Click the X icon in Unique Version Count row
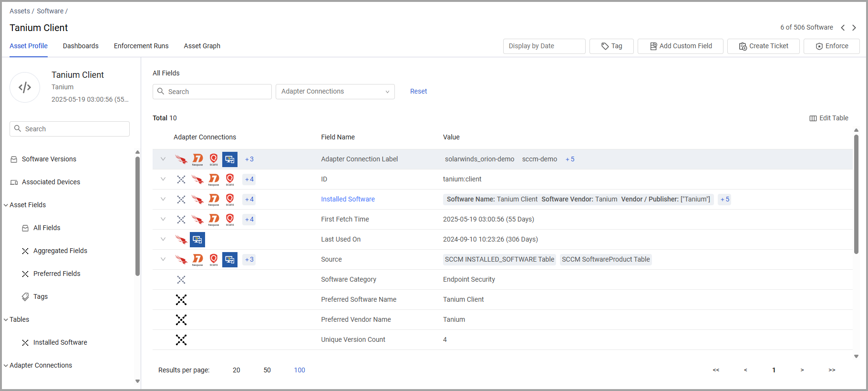868x391 pixels. coord(181,340)
